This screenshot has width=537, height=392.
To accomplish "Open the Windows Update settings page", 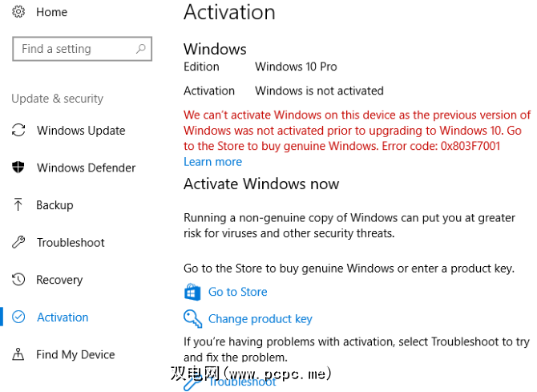I will pos(81,131).
